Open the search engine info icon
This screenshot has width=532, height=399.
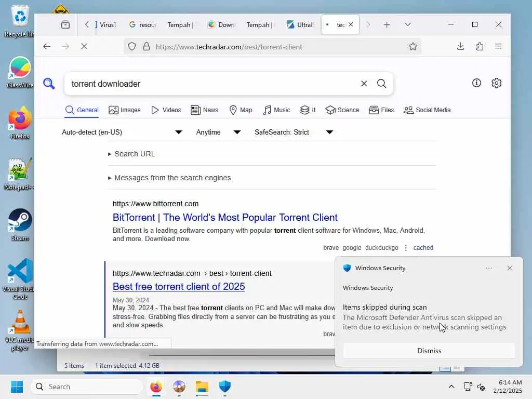point(476,83)
